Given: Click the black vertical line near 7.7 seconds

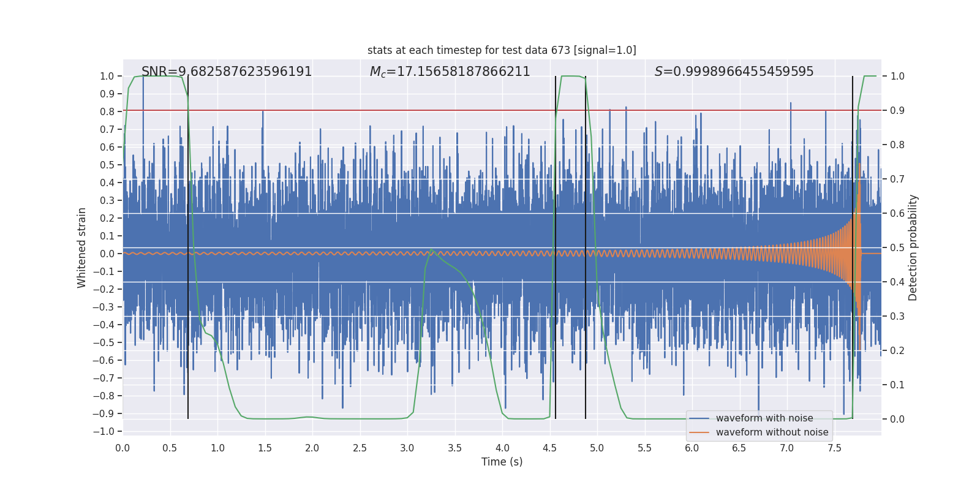Looking at the screenshot, I should coord(853,247).
